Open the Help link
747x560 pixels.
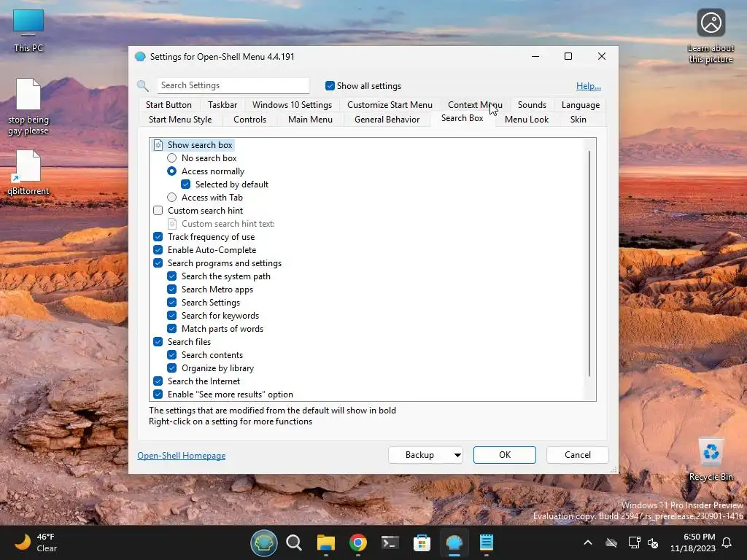tap(589, 86)
